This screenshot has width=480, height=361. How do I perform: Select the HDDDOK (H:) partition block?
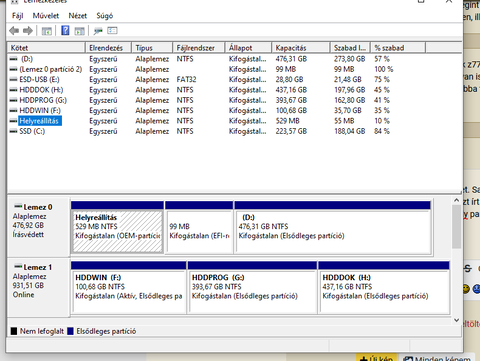384,288
